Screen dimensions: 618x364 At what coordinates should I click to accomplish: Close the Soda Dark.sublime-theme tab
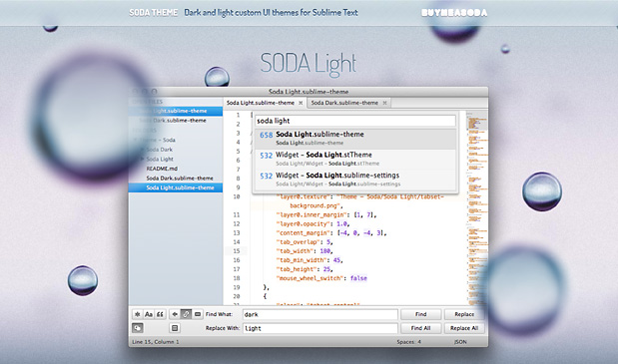pyautogui.click(x=384, y=103)
